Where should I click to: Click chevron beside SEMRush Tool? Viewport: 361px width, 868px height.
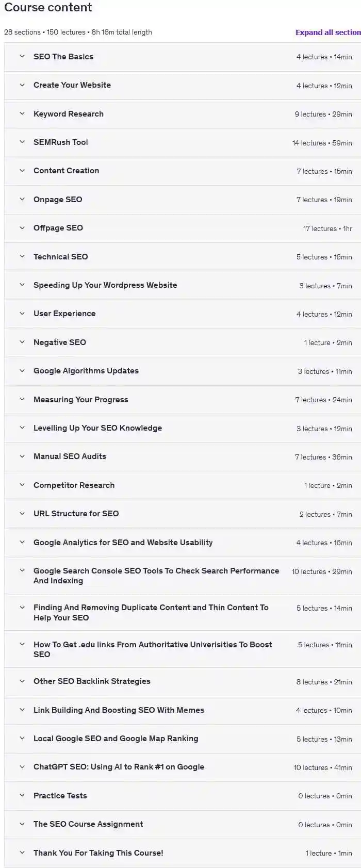click(x=22, y=142)
